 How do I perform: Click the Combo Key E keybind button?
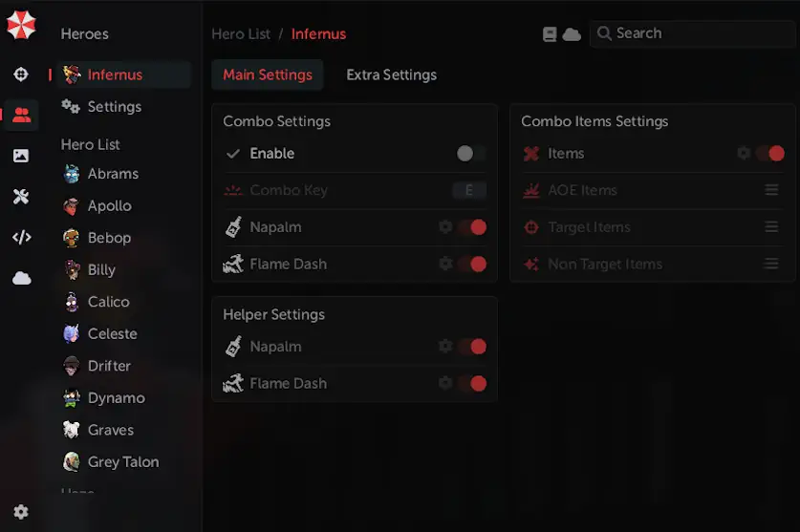coord(469,190)
